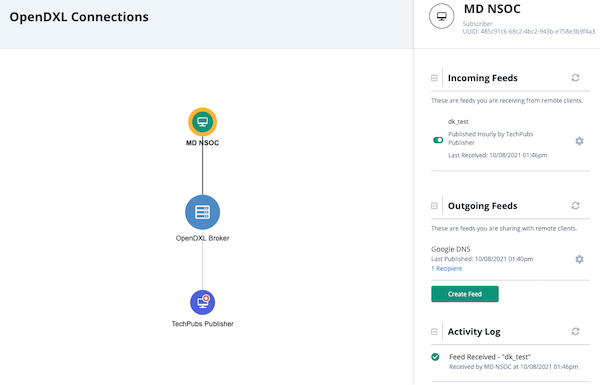The height and width of the screenshot is (385, 600).
Task: Open the 1 Recipient link
Action: pos(446,268)
